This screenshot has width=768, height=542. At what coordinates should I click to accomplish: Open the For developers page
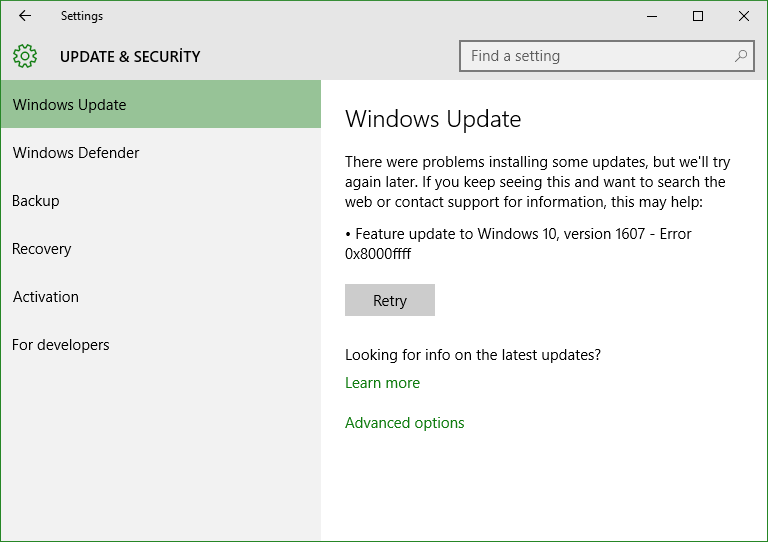61,345
